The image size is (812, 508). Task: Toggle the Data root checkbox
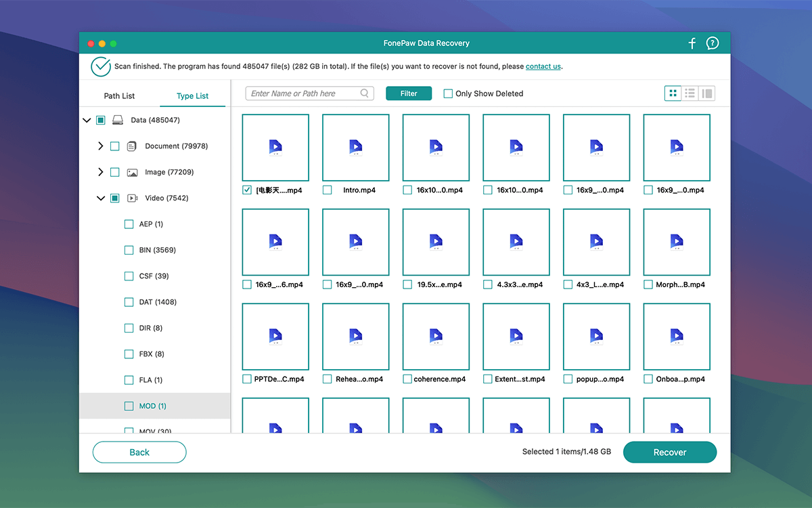tap(101, 120)
